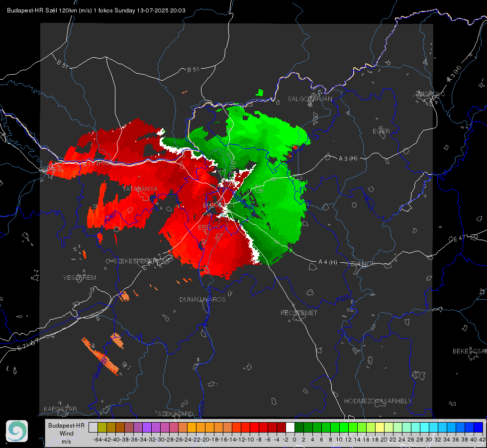Viewport: 487px width, 448px height.
Task: Click the SZEKSZARD city label
Action: tap(176, 414)
